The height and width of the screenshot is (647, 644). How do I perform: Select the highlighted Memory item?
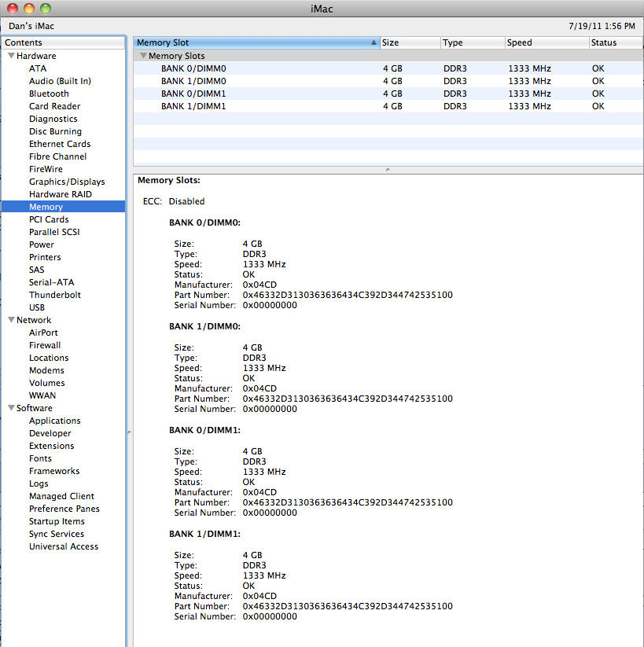[x=63, y=207]
